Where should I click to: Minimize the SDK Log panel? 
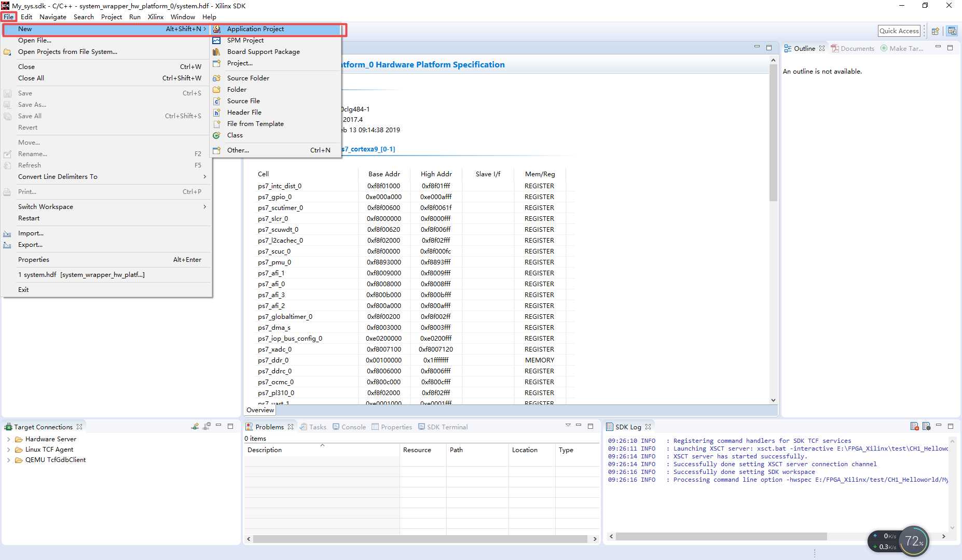tap(938, 426)
